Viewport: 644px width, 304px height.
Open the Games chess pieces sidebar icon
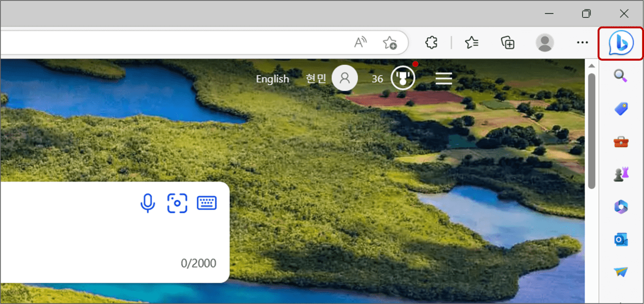click(621, 174)
